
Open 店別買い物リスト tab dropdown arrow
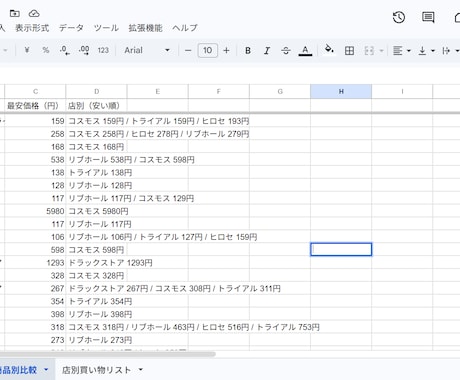[x=141, y=370]
